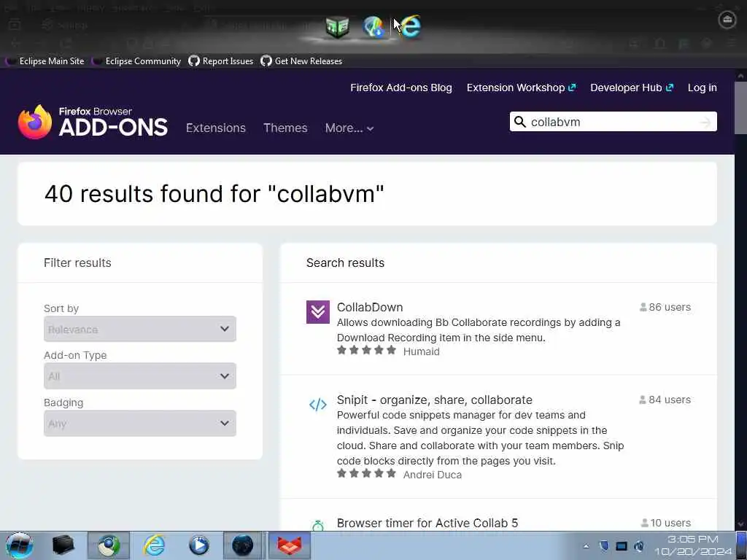Click the green cube icon in the top dock
The image size is (747, 560).
coord(337,27)
